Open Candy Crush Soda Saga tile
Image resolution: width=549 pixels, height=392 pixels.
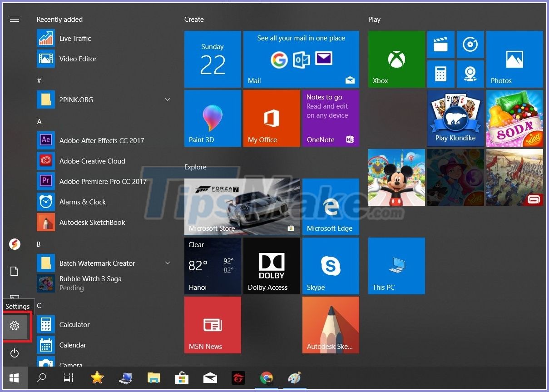pos(514,118)
